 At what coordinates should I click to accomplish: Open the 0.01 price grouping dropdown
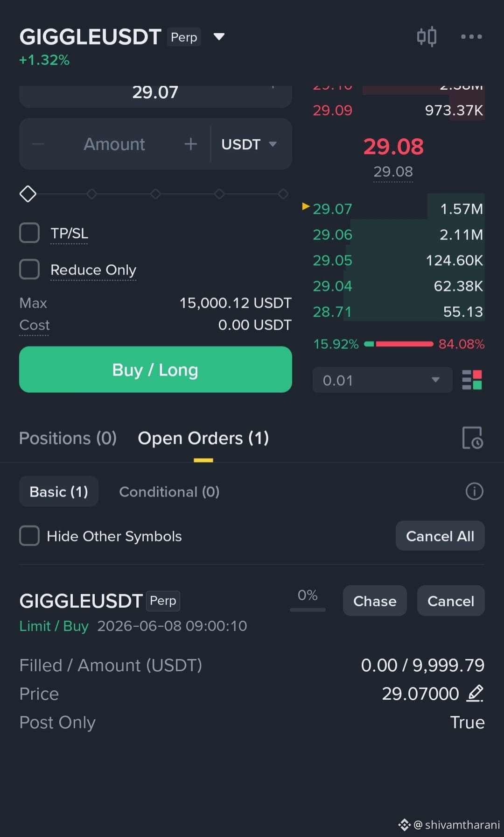[x=382, y=380]
